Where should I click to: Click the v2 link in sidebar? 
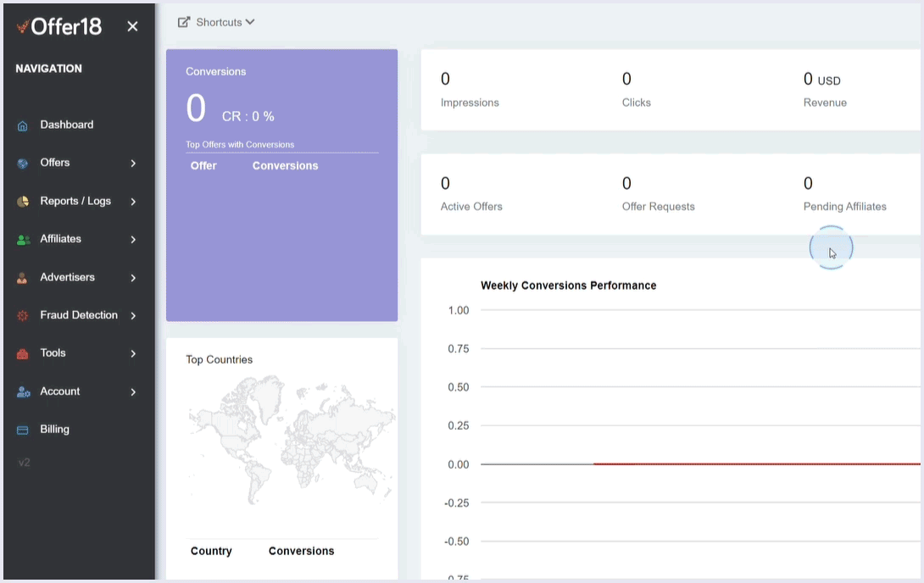coord(24,463)
